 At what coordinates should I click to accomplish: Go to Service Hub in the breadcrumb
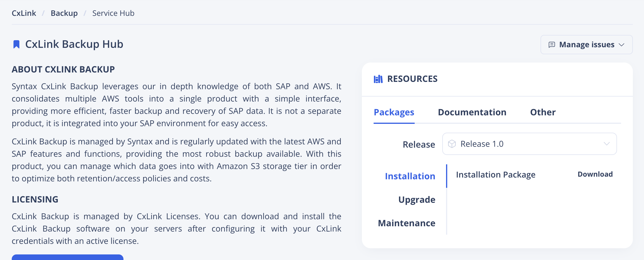113,13
